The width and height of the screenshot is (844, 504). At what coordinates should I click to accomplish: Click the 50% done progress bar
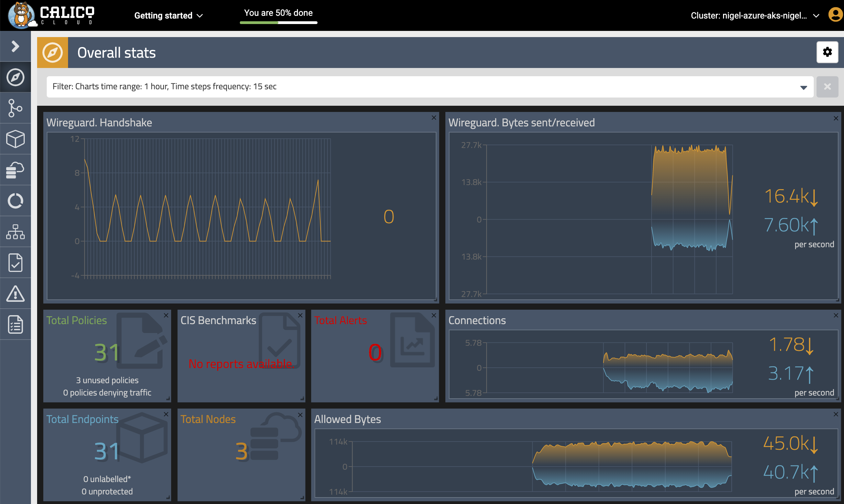pos(278,22)
